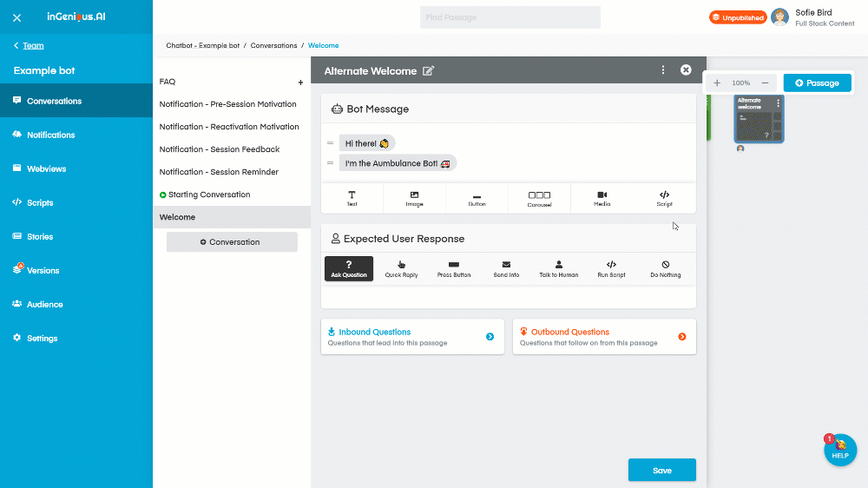Click the 'I'm the Aumbulance Bot!' message
The width and height of the screenshot is (868, 488).
tap(398, 163)
